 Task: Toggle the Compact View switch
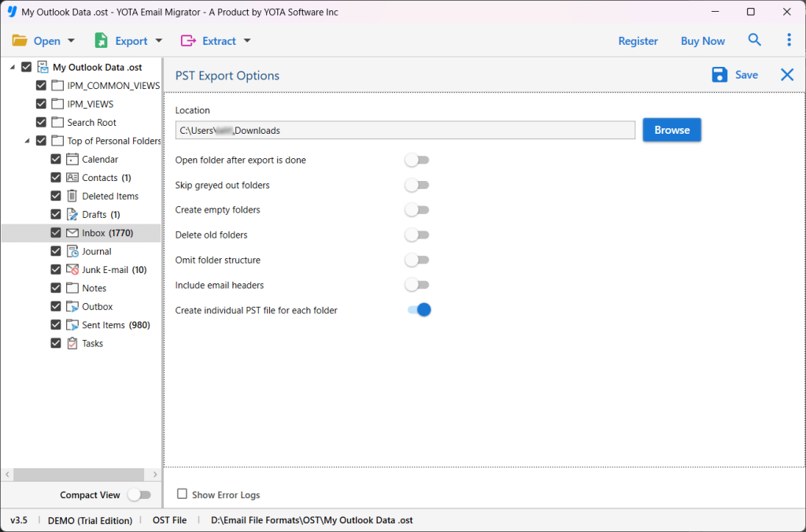coord(139,495)
